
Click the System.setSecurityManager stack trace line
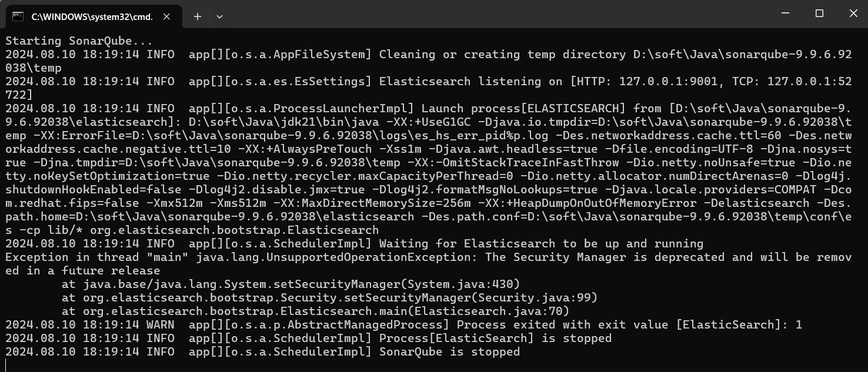[x=291, y=284]
